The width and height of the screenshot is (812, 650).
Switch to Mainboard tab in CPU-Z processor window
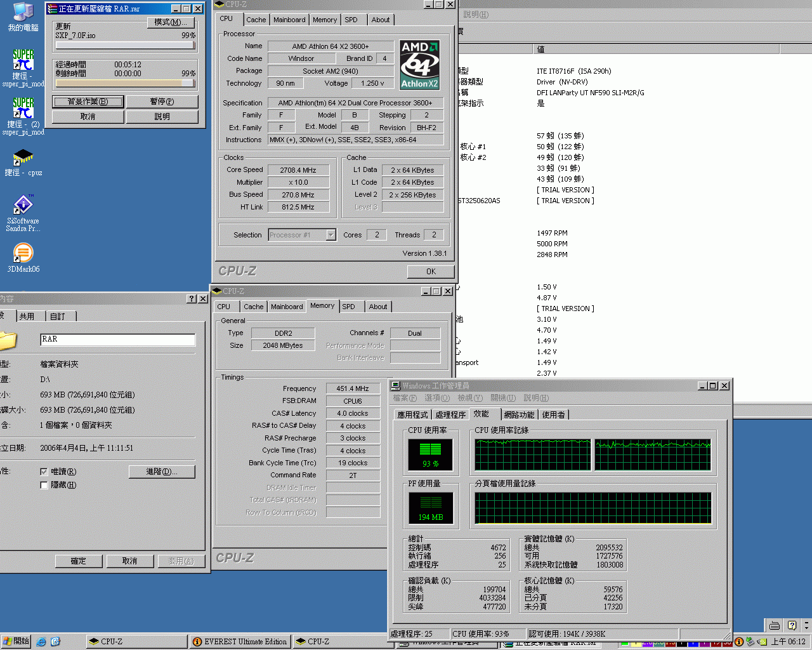pyautogui.click(x=289, y=20)
